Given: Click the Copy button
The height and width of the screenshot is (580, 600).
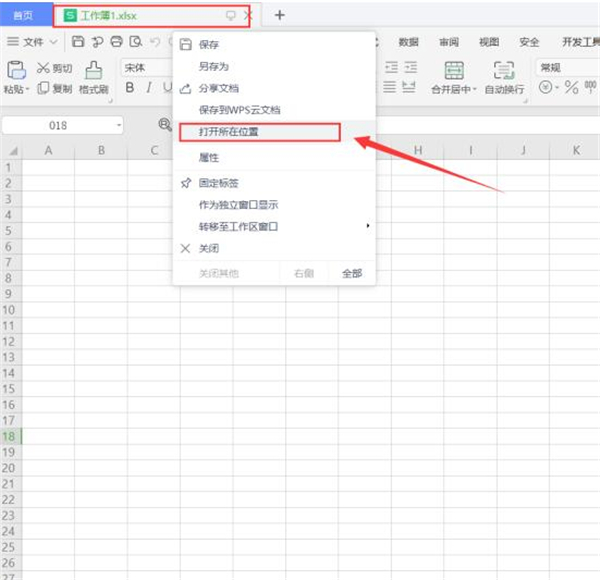Looking at the screenshot, I should coord(55,88).
